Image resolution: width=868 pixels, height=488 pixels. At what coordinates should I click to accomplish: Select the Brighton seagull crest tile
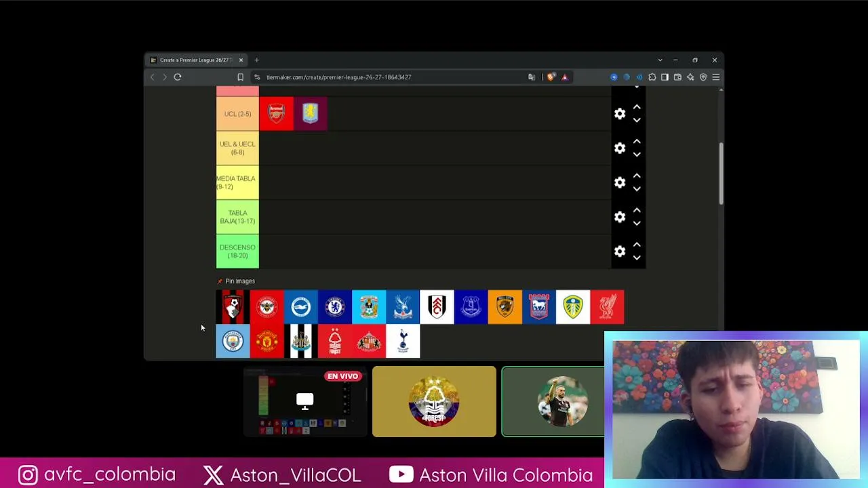[x=301, y=307]
